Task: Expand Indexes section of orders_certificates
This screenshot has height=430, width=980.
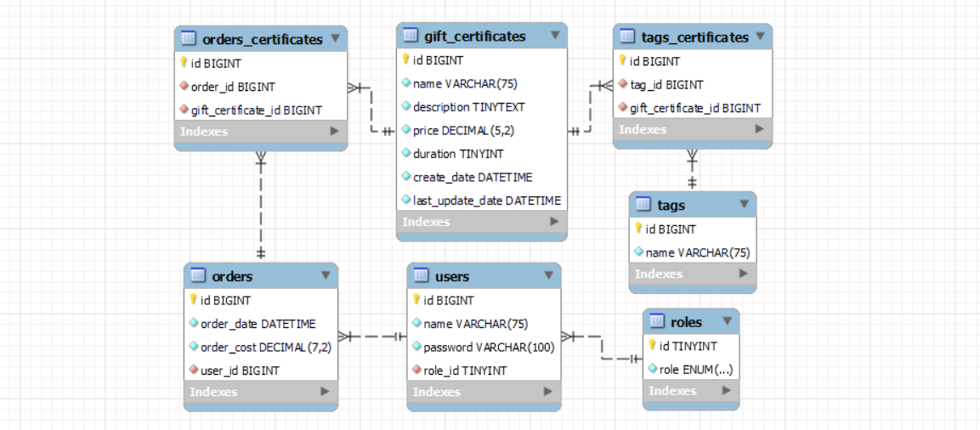Action: [334, 131]
